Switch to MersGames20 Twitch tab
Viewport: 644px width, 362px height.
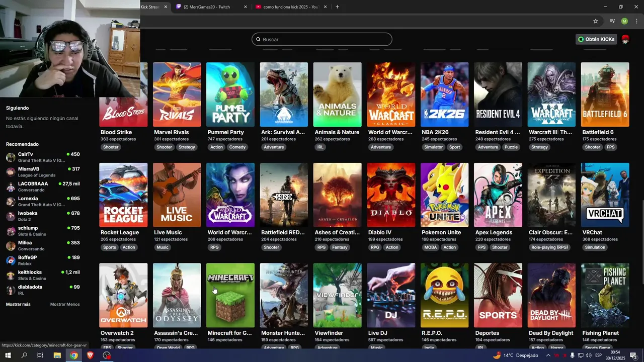(211, 7)
